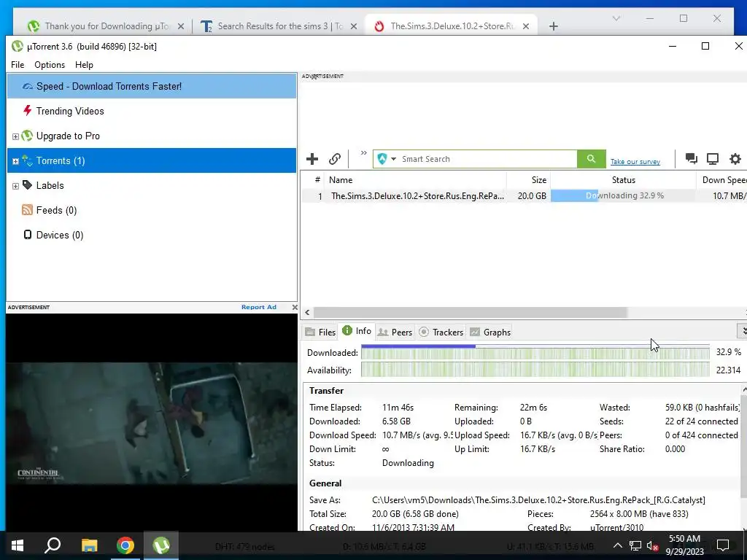Click the Seeds 22 of 24 connected value

pyautogui.click(x=701, y=421)
